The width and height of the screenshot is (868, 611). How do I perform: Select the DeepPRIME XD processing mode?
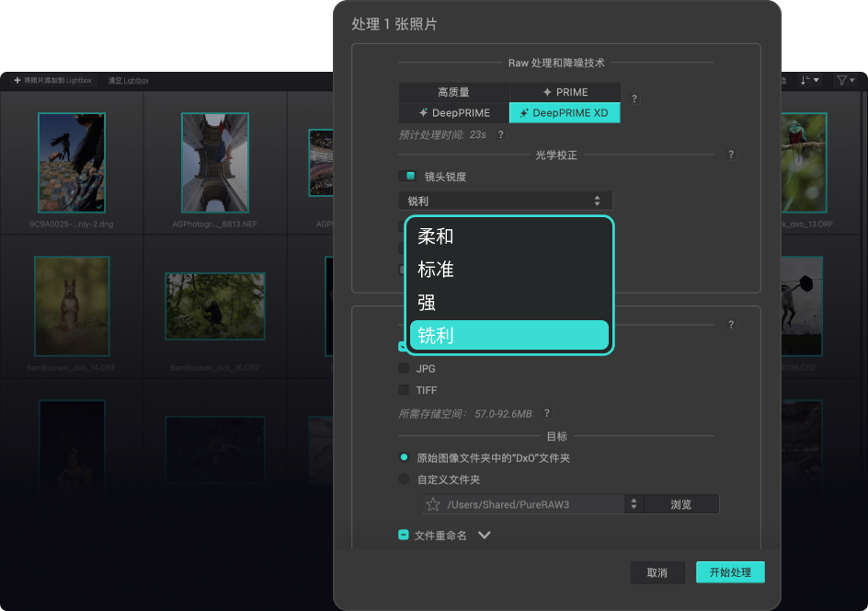point(565,113)
